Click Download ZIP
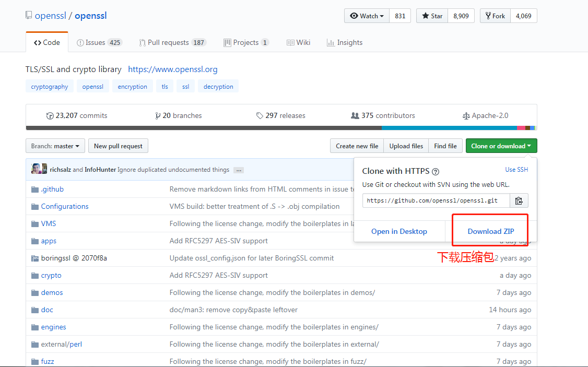The image size is (588, 367). pos(491,231)
